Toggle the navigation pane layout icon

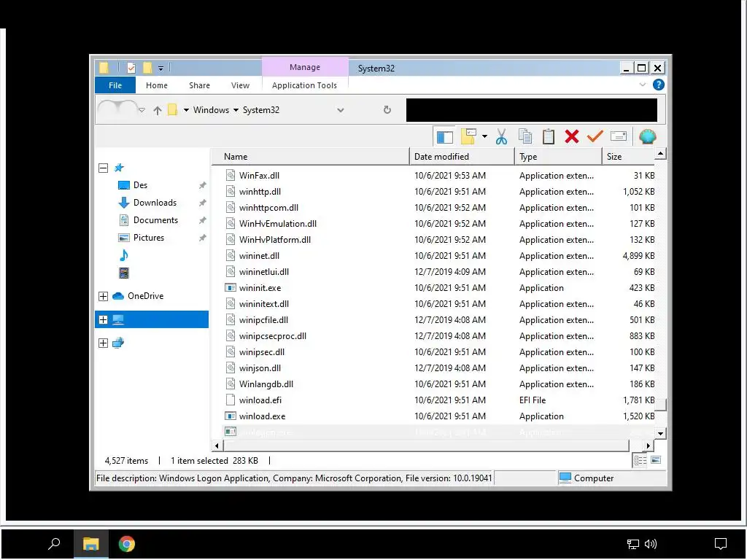(x=444, y=137)
